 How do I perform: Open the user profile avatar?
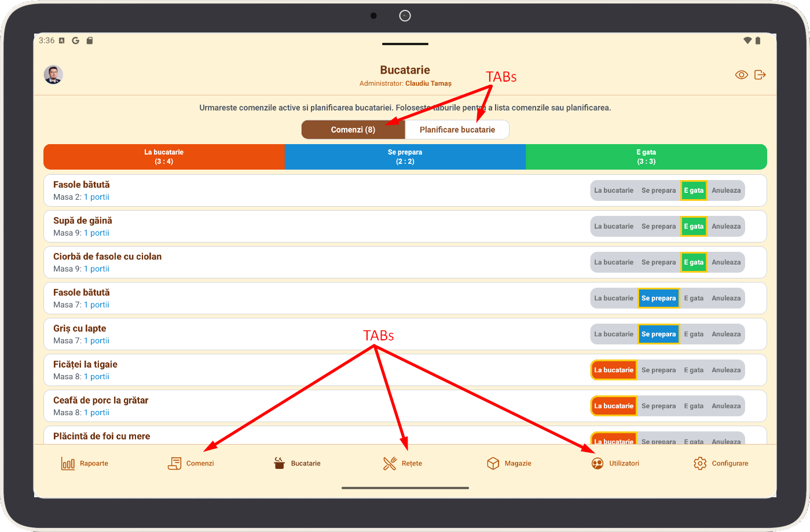(x=53, y=75)
